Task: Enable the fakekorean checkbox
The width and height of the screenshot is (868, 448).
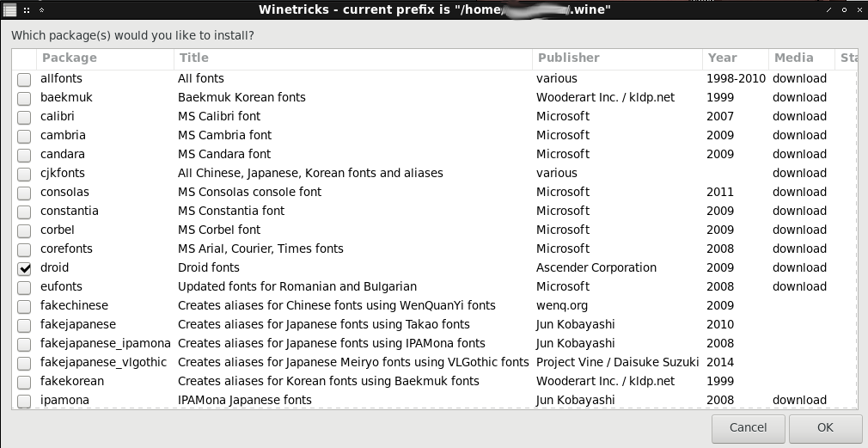Action: click(24, 382)
